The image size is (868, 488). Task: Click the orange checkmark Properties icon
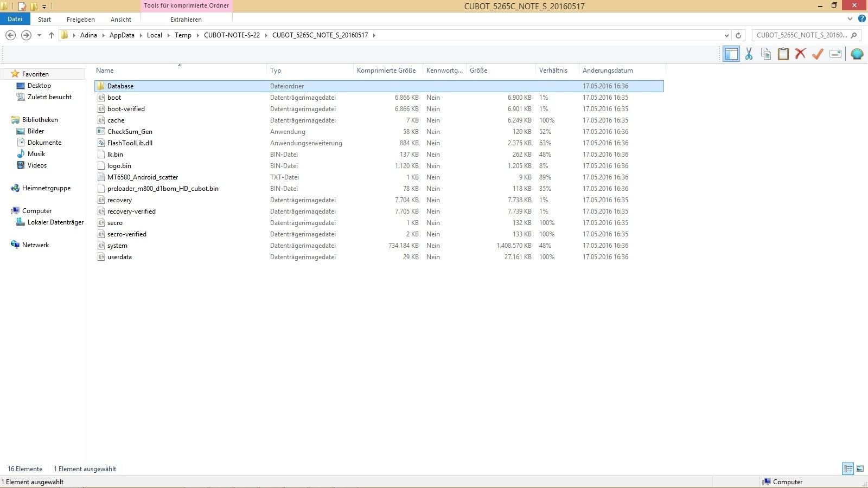coord(818,54)
